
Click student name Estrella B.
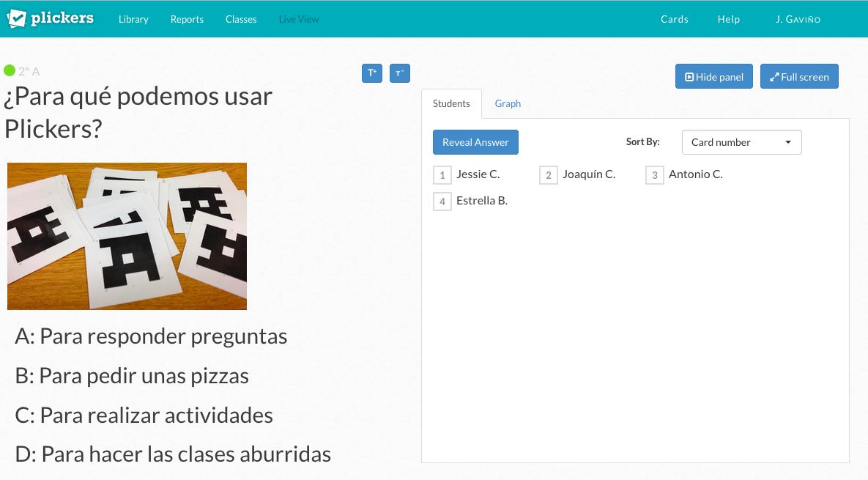click(x=481, y=201)
